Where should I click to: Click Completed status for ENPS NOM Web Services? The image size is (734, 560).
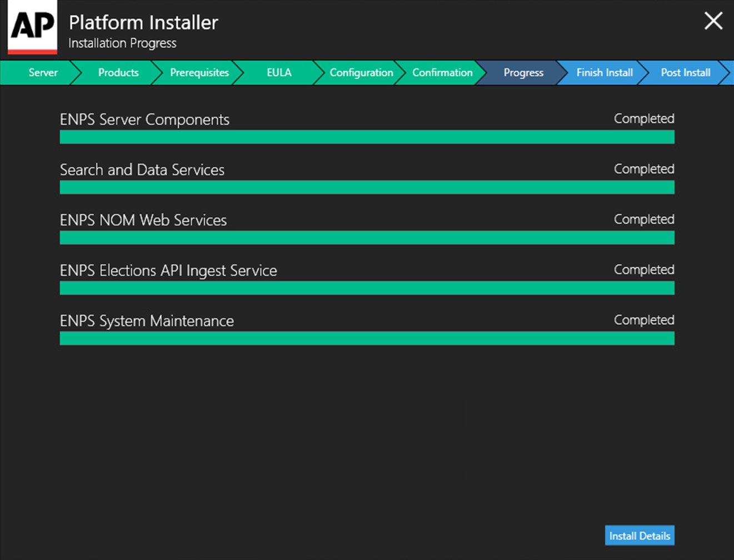click(644, 219)
